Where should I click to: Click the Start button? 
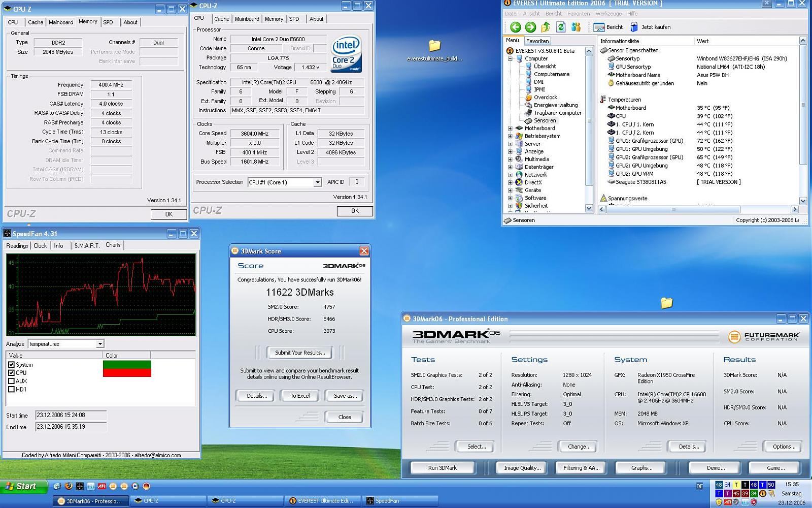pos(23,486)
